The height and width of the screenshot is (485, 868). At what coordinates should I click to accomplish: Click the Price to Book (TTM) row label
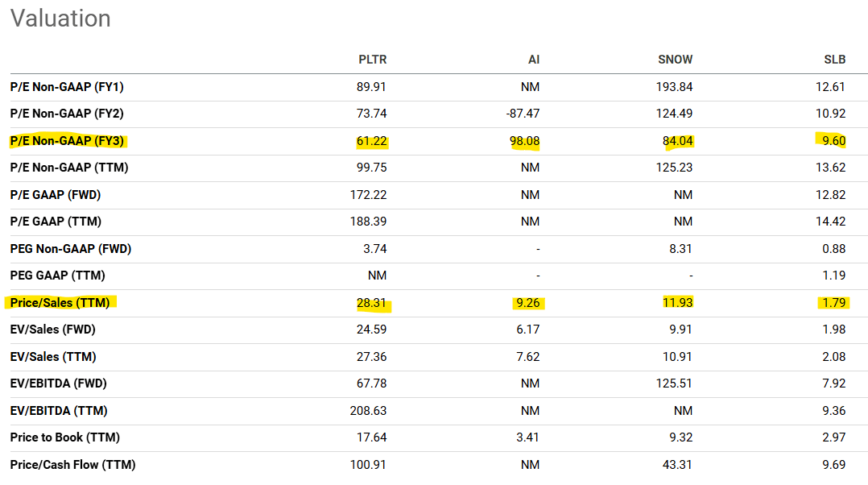(64, 437)
